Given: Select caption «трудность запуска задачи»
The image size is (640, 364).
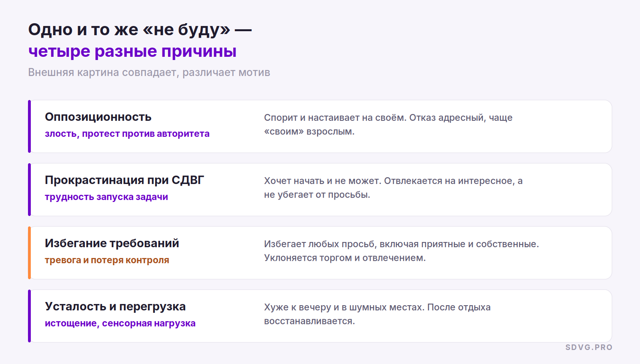Looking at the screenshot, I should 106,197.
